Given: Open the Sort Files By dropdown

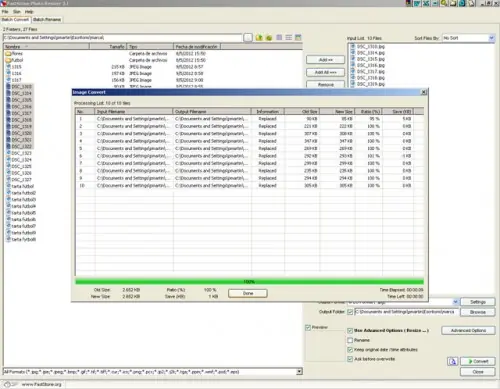Looking at the screenshot, I should (491, 38).
